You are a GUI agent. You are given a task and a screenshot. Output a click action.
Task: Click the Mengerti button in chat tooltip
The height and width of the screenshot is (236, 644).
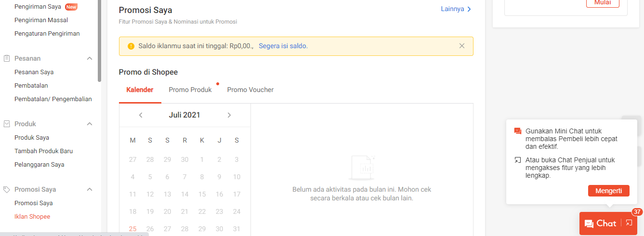point(609,191)
